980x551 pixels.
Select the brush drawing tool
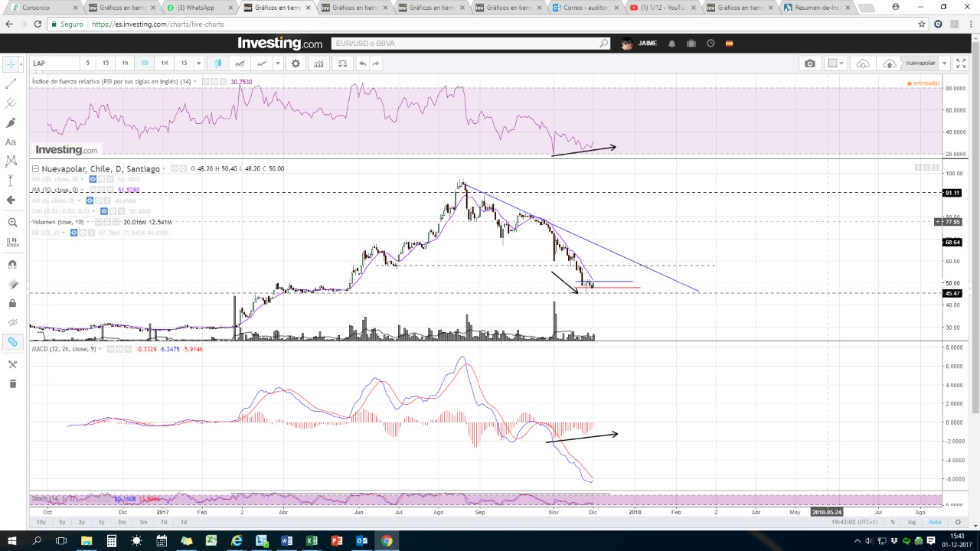click(11, 122)
